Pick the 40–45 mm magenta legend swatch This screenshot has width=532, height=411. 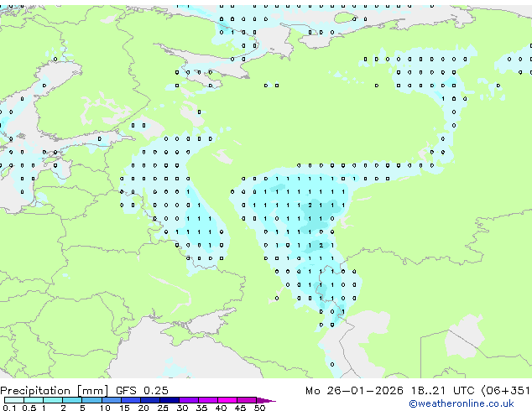click(x=227, y=400)
